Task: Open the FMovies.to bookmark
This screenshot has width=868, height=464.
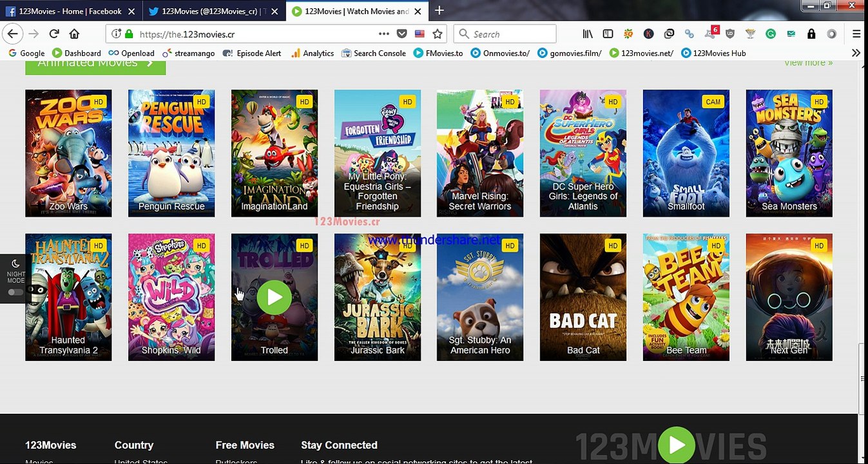Action: (438, 53)
